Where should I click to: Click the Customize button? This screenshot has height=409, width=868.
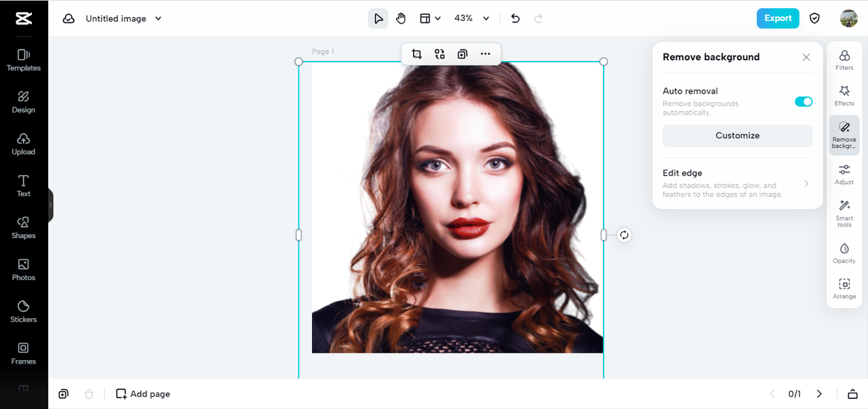(738, 136)
